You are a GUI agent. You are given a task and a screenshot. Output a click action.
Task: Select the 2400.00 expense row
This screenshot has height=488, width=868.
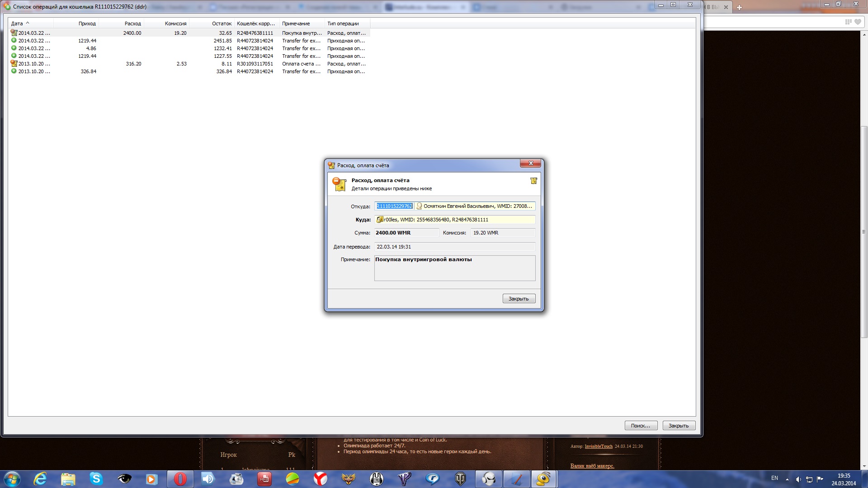189,33
